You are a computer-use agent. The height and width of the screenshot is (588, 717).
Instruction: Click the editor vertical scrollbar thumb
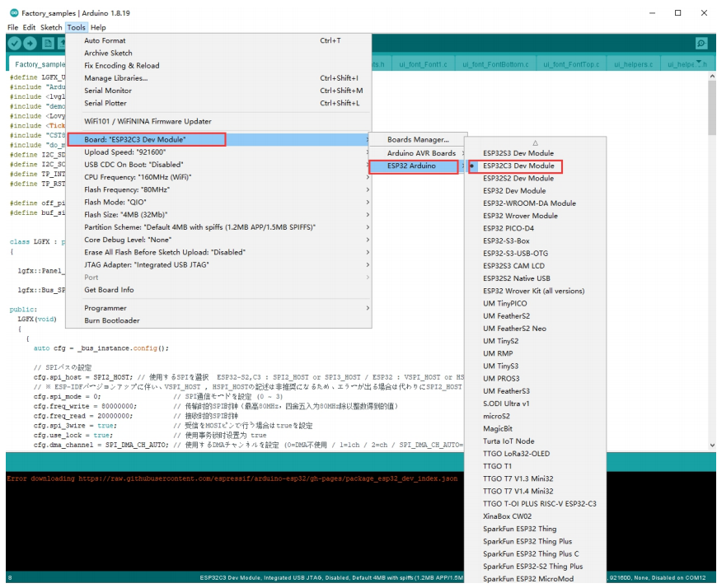712,109
